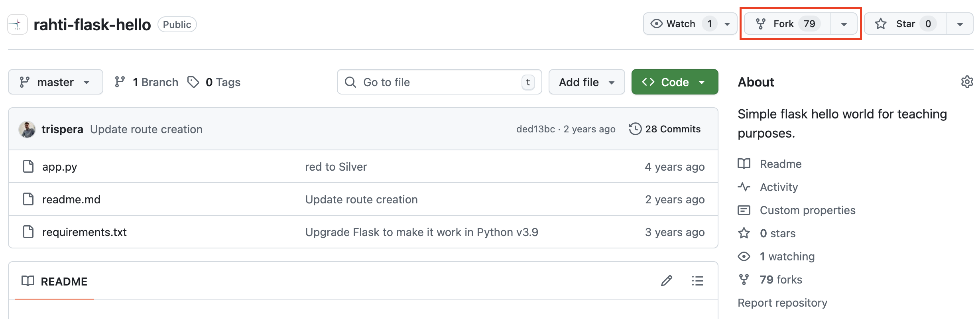Edit the README with pencil icon

point(667,281)
